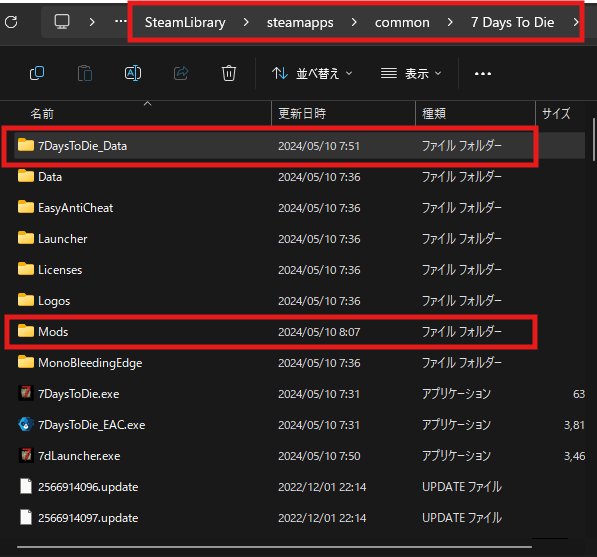The height and width of the screenshot is (557, 597).
Task: Click the 7DaysToDie_EAC.exe blue icon
Action: pos(26,424)
